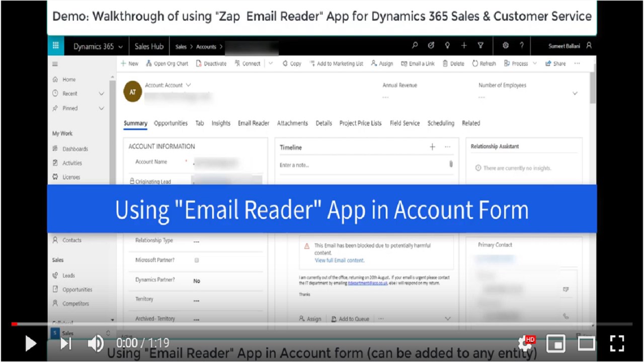Click Share command
This screenshot has width=644, height=362.
555,64
